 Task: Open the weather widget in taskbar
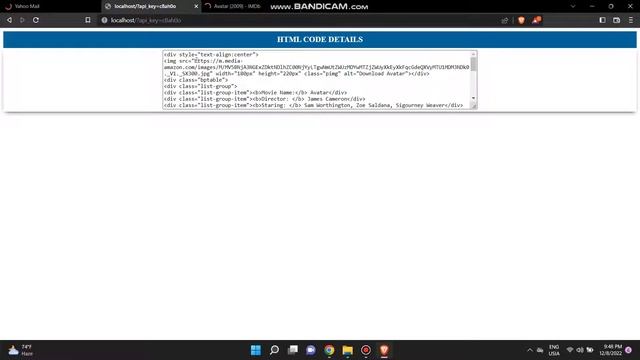pyautogui.click(x=20, y=350)
